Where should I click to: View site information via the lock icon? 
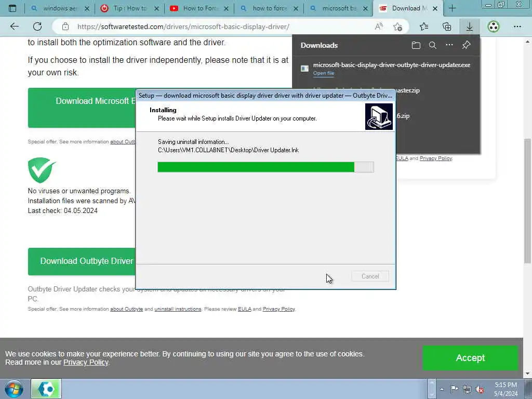click(x=65, y=26)
